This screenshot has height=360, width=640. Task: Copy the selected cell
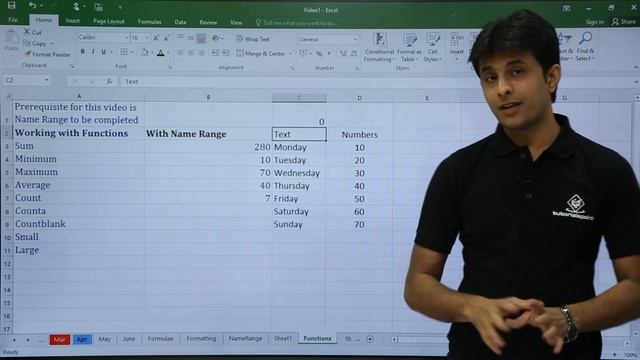35,43
